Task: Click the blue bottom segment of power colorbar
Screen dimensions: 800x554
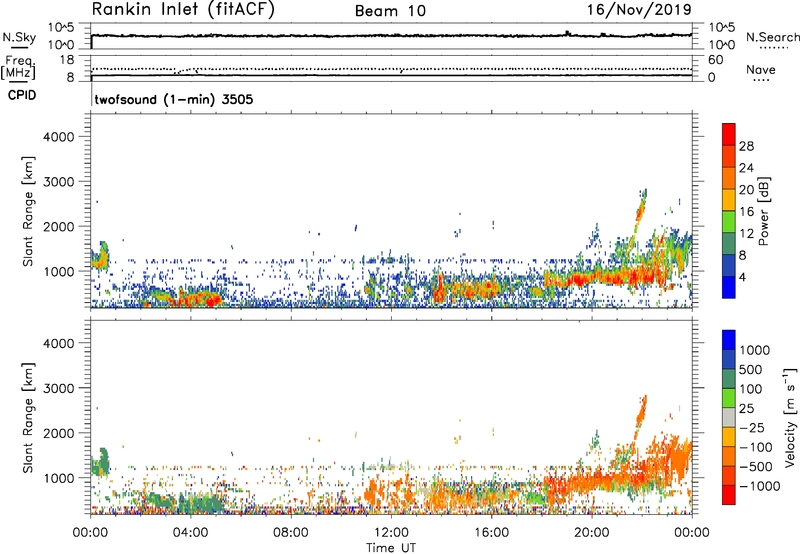Action: click(729, 287)
